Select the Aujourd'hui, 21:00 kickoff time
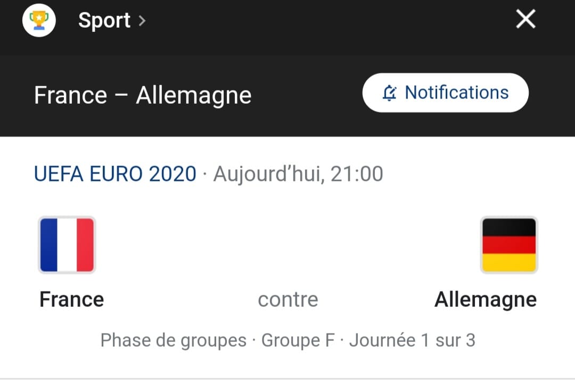575x392 pixels. click(298, 173)
